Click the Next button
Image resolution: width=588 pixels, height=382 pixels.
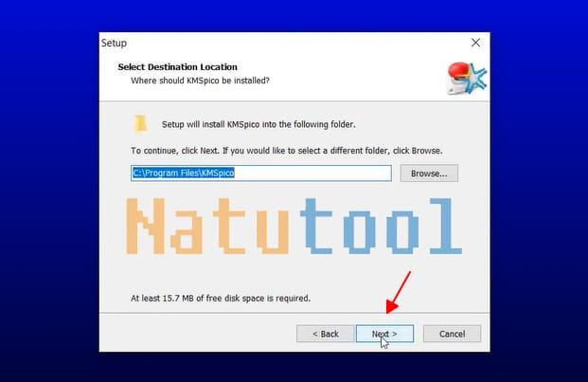click(x=384, y=334)
